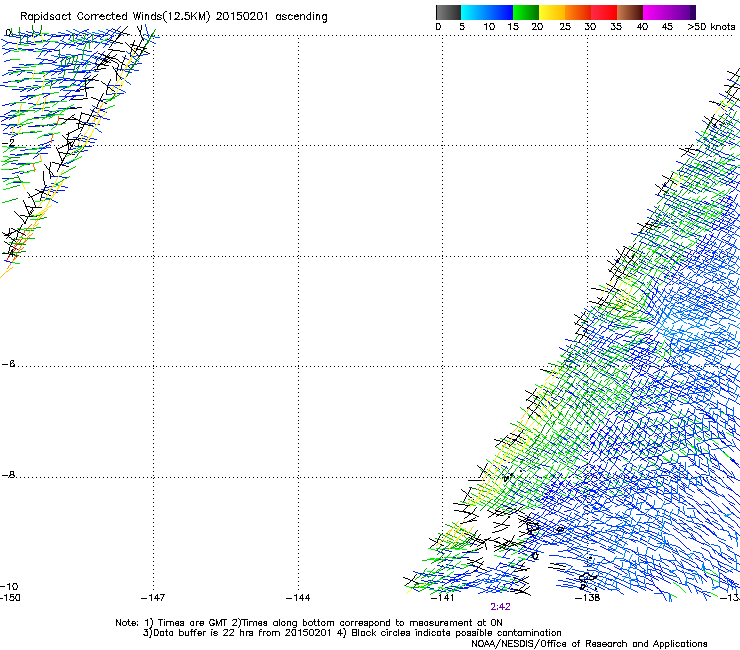Click the longitude label -138
The image size is (740, 650).
(x=588, y=598)
